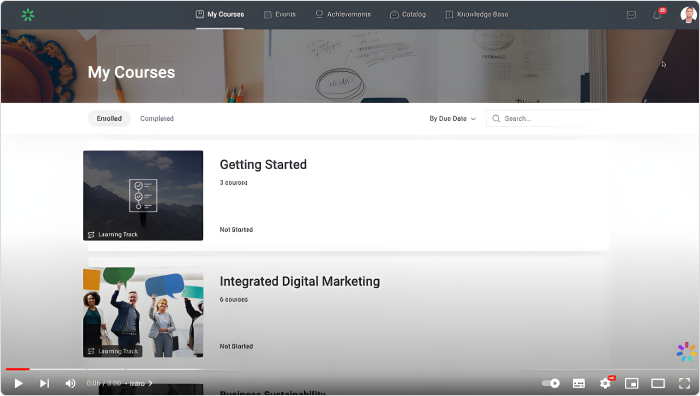The image size is (700, 396).
Task: Select the Completed filter tab
Action: (157, 118)
